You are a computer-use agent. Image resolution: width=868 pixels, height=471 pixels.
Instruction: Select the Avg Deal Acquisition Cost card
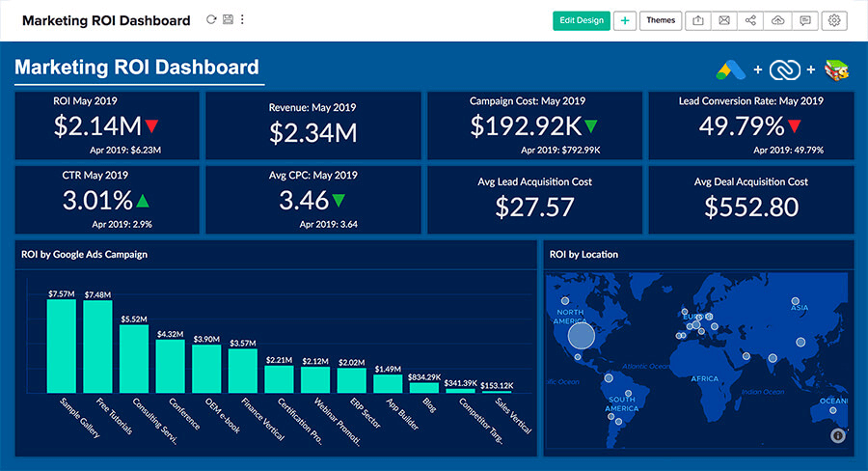pyautogui.click(x=750, y=199)
